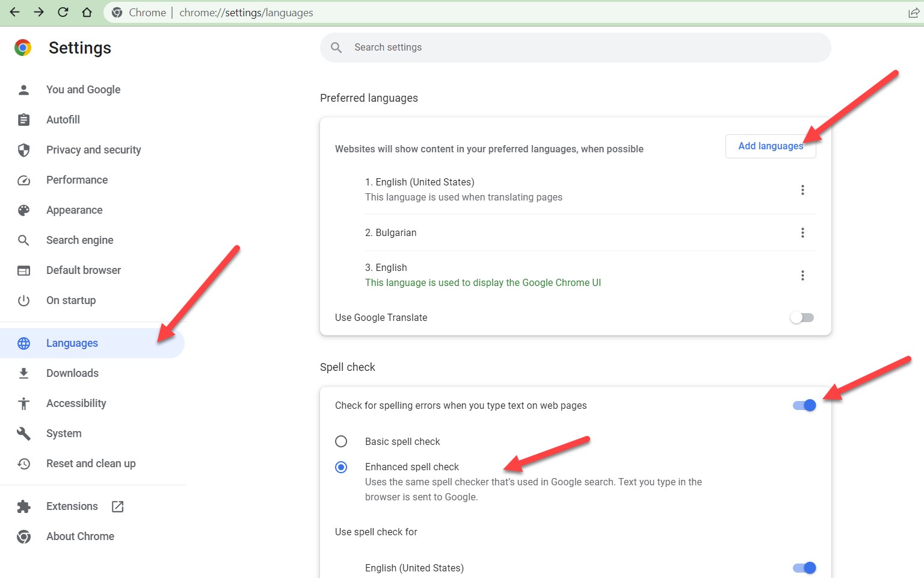Click the restore clock icon for Reset
The width and height of the screenshot is (924, 578).
click(x=23, y=464)
